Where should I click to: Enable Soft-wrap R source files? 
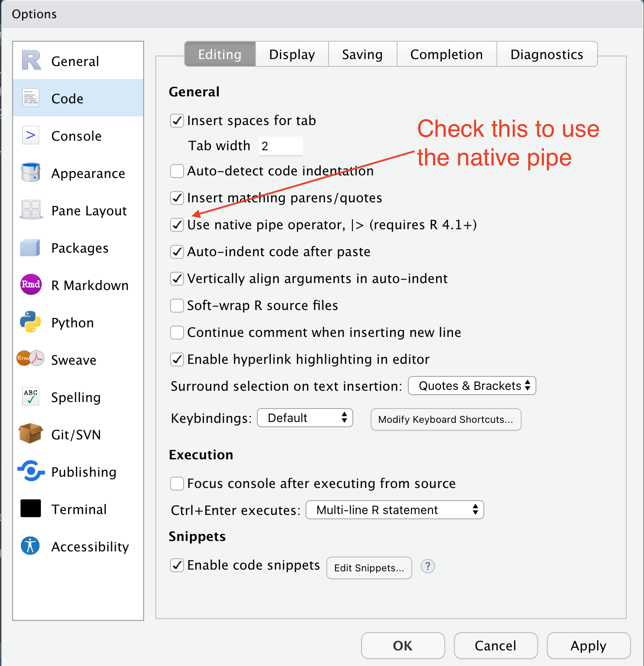177,306
